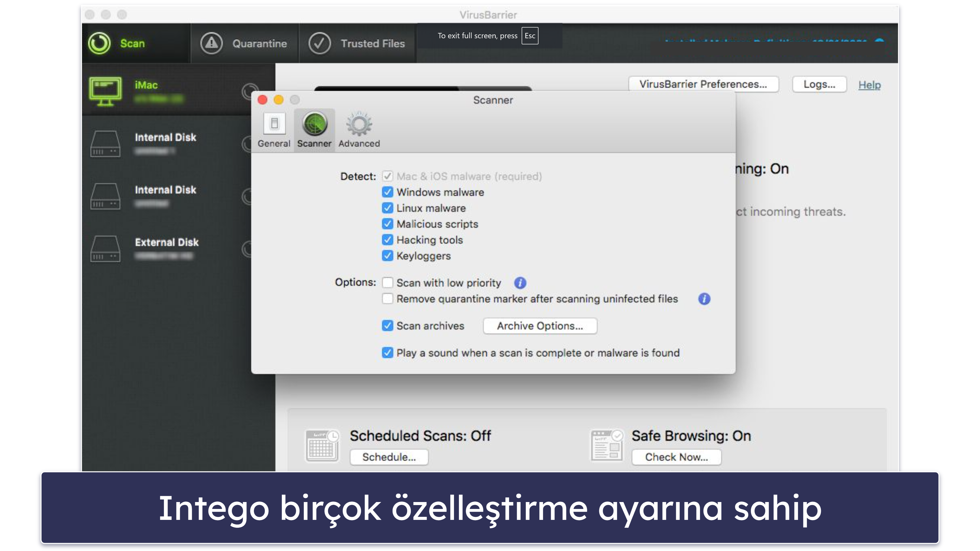Select the iMac monitor icon in sidebar

(105, 91)
